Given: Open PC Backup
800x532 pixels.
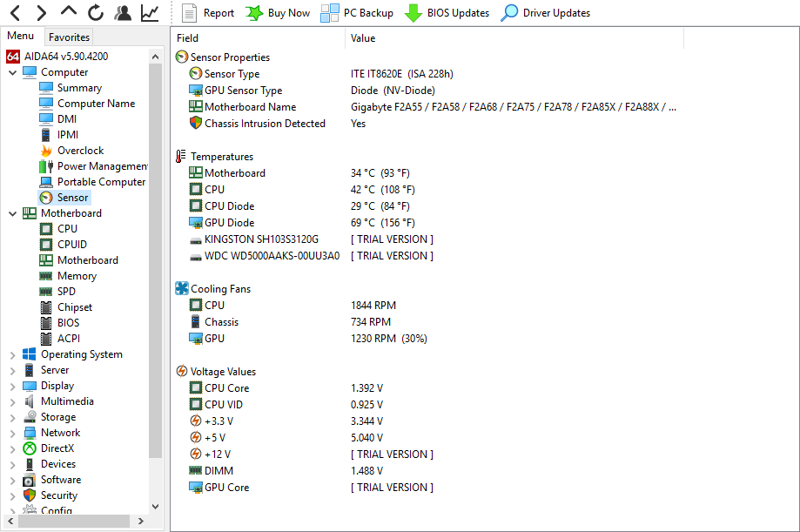Looking at the screenshot, I should pos(357,13).
